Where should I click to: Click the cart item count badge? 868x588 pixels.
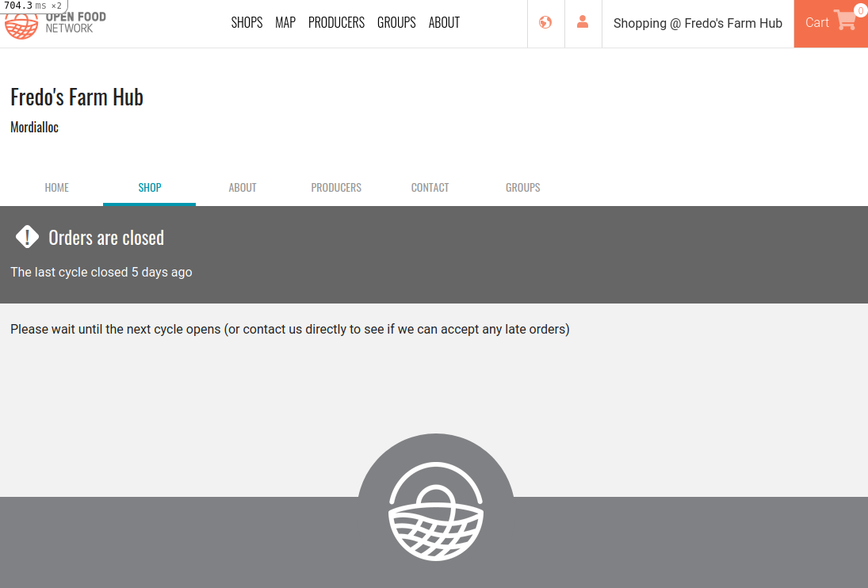click(x=860, y=10)
